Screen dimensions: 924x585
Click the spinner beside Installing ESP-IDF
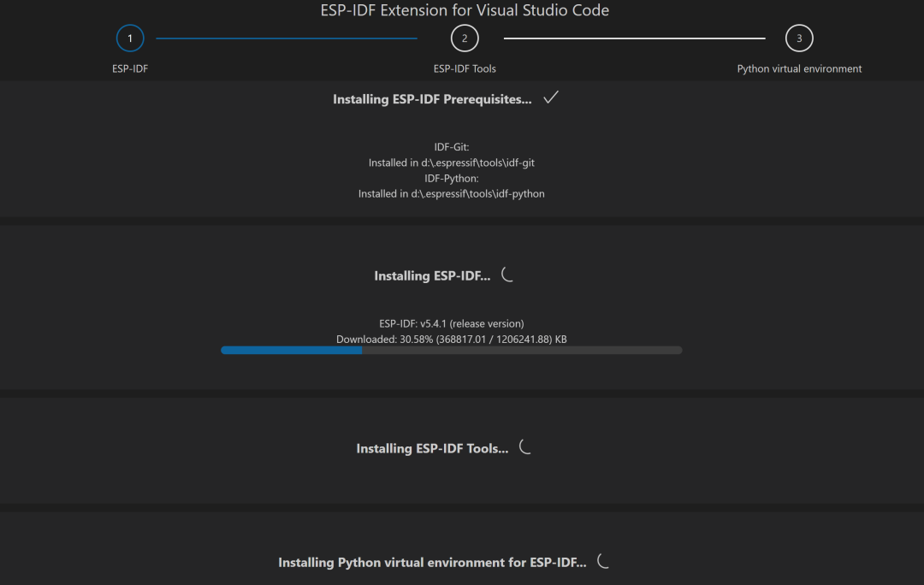point(507,275)
